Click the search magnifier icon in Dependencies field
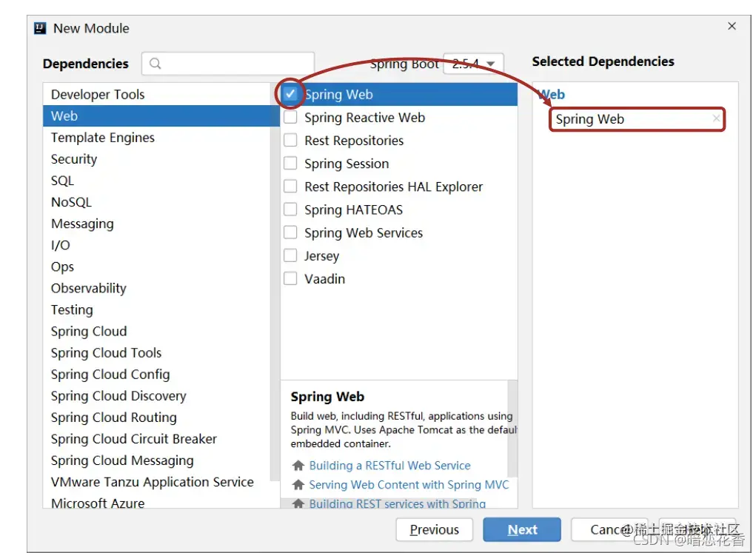The width and height of the screenshot is (756, 553). [155, 64]
